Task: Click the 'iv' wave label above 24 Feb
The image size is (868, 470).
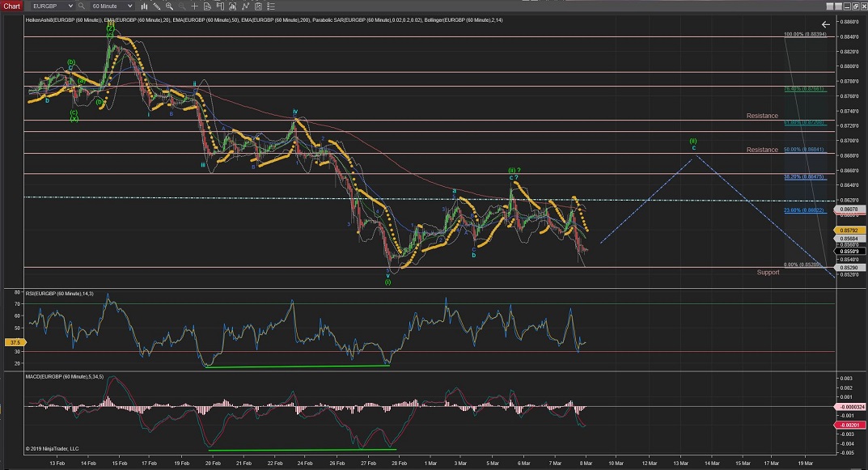Action: point(295,112)
